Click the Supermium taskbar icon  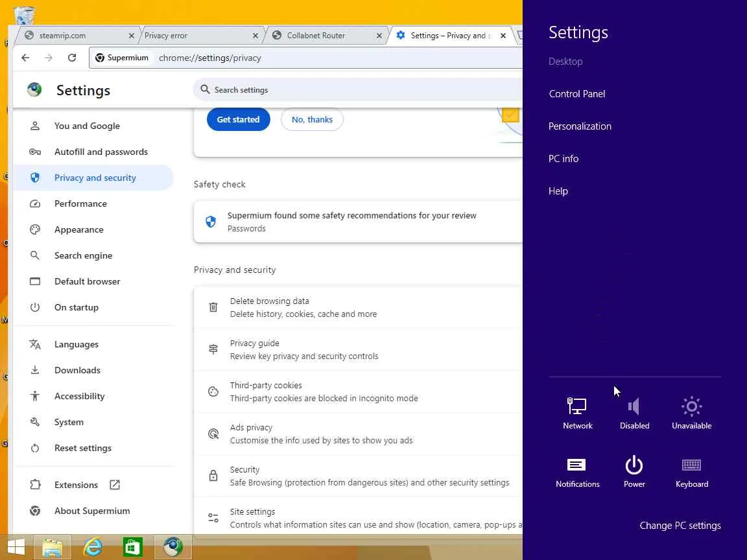click(x=173, y=547)
